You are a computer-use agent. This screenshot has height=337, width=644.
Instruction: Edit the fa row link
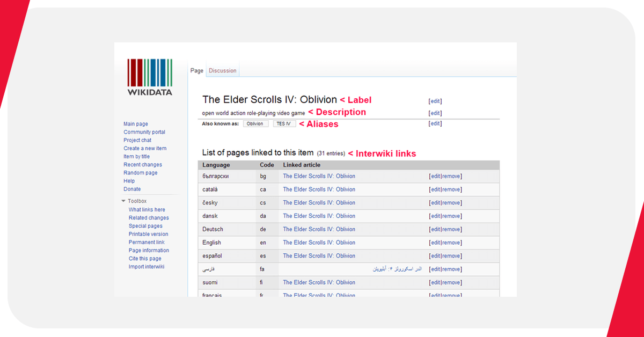click(x=435, y=269)
